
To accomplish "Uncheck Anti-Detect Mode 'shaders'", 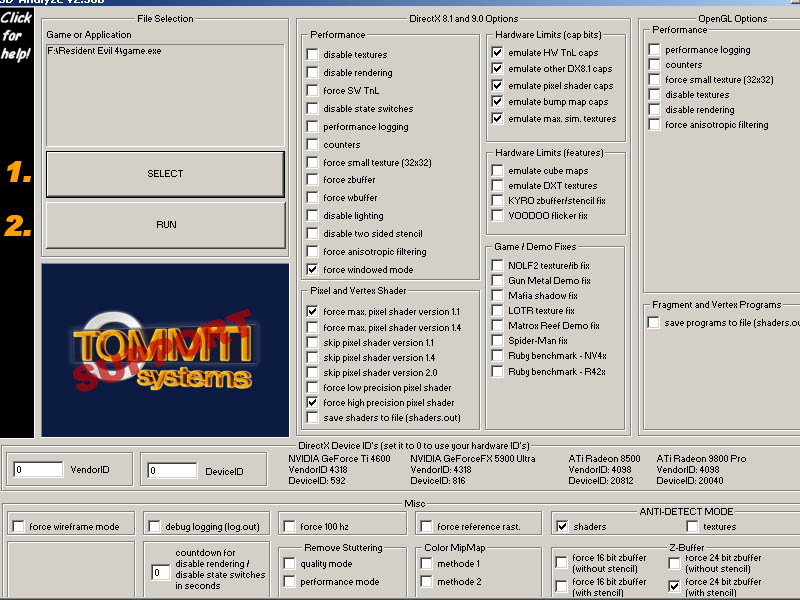I will [x=562, y=526].
